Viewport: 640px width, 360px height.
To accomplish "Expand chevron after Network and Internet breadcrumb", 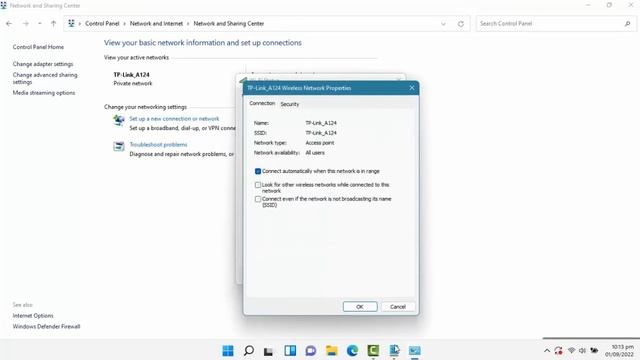I will 188,24.
